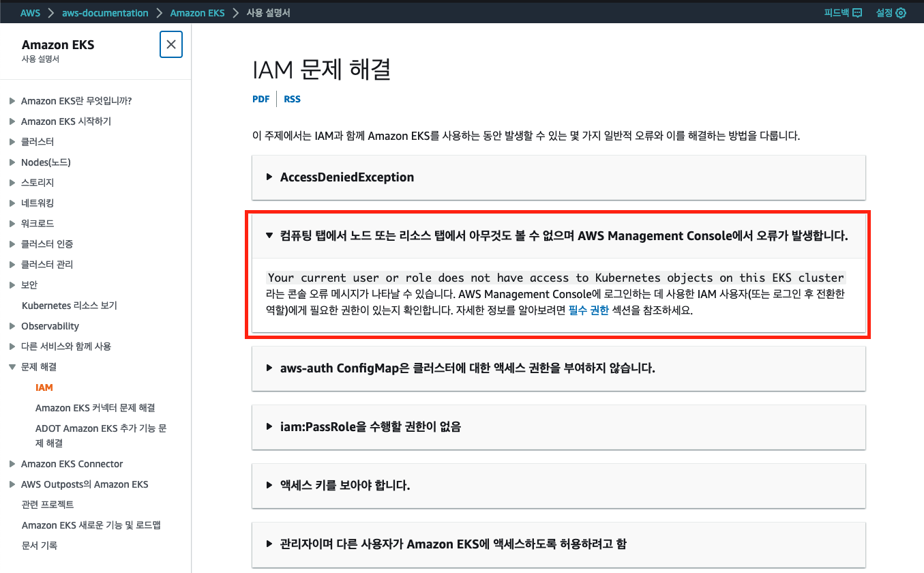
Task: Open 스토리지 sidebar label
Action: (x=38, y=183)
